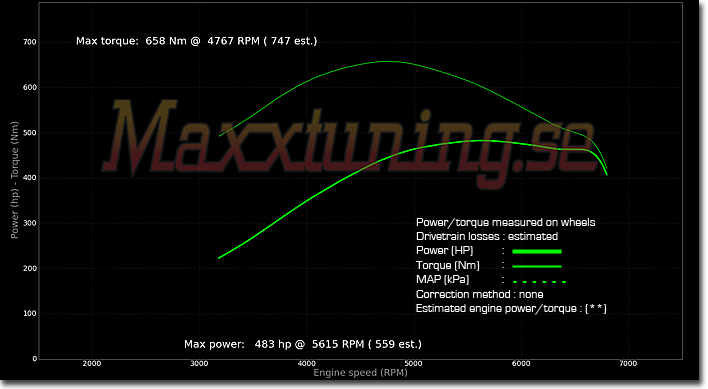The image size is (708, 389).
Task: Click the MAP (kPa) legend label
Action: [x=442, y=279]
